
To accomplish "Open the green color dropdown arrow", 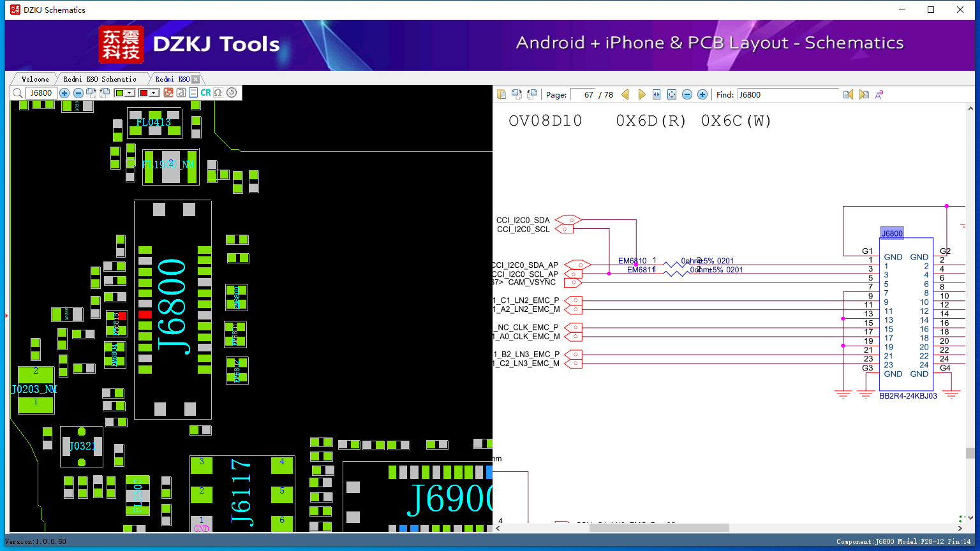I will [x=130, y=93].
